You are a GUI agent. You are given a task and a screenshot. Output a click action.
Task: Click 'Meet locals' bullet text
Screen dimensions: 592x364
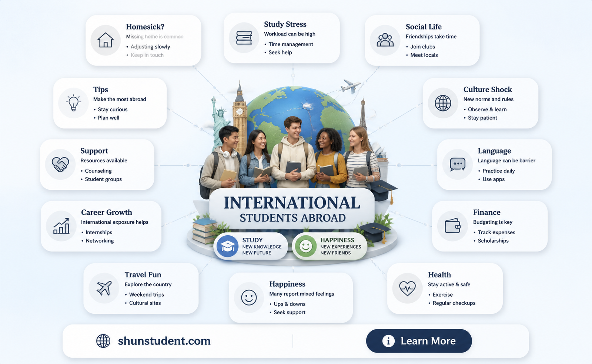(x=424, y=55)
